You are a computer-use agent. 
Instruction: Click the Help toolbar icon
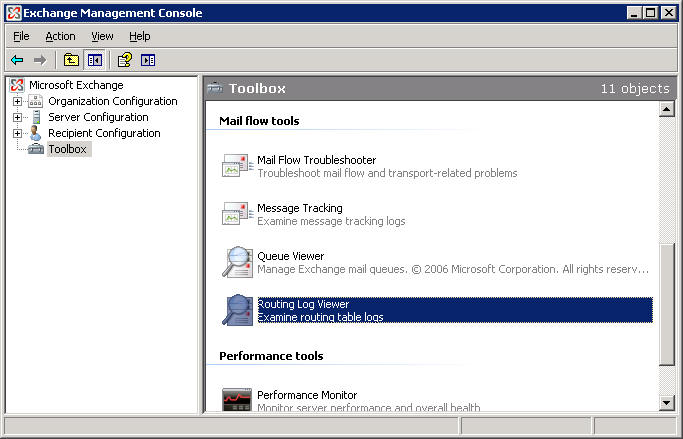tap(125, 60)
